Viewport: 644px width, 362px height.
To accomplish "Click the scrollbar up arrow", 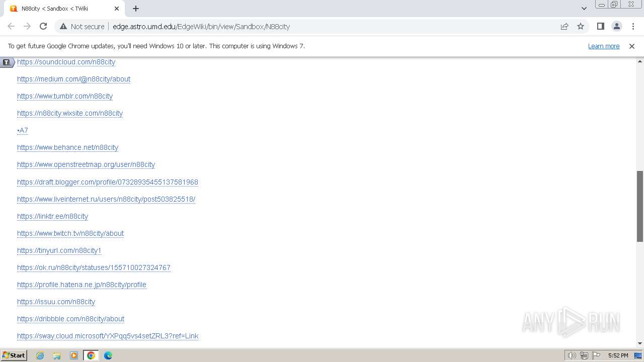I will point(640,61).
